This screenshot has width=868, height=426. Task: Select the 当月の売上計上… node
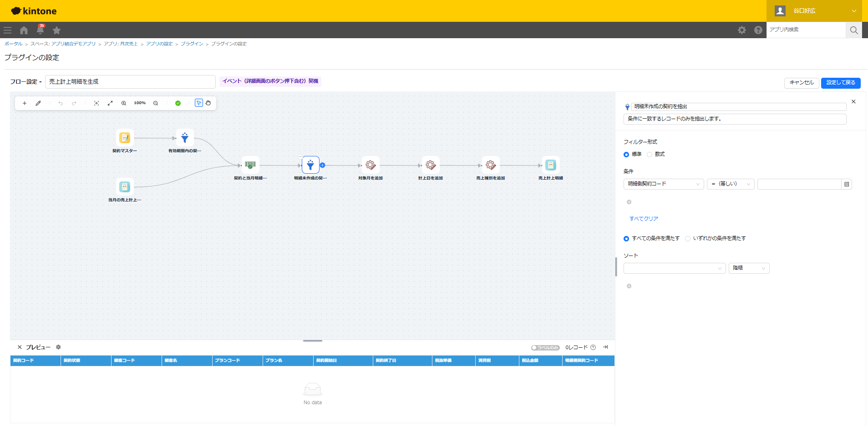pos(125,186)
